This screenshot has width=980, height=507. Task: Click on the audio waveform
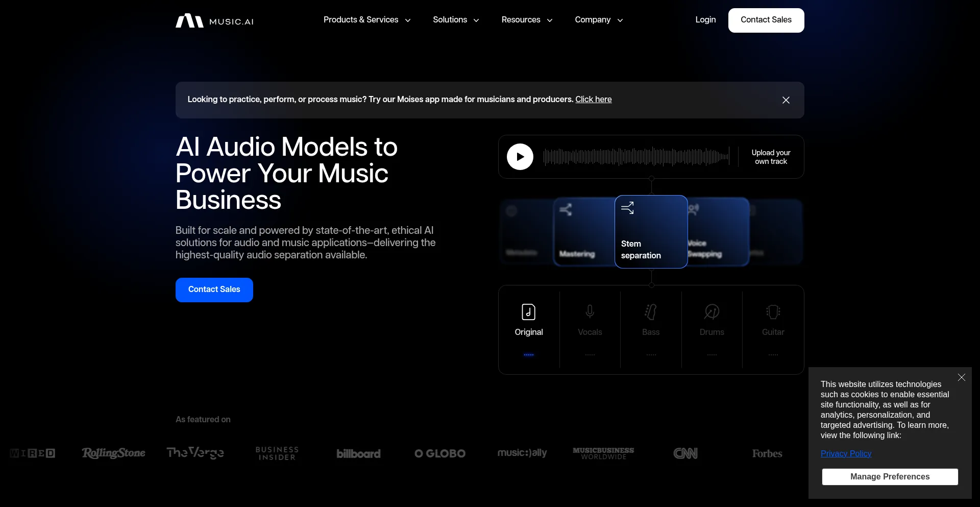636,157
